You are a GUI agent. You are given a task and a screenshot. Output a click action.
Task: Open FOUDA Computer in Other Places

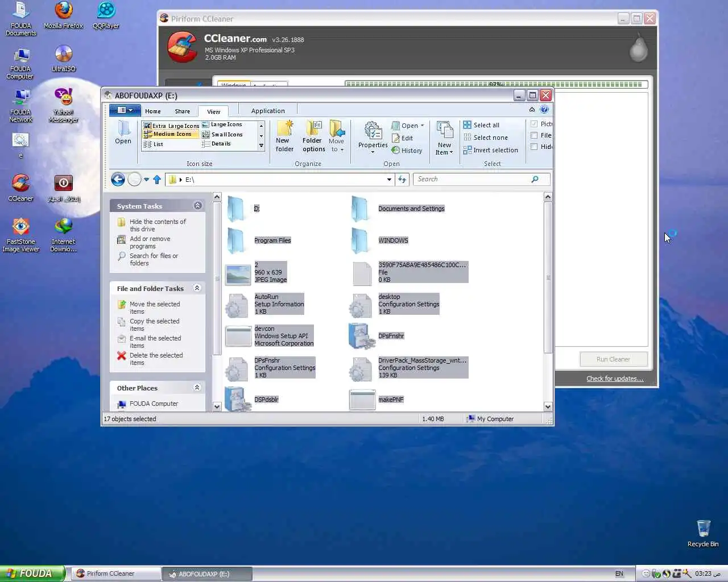[154, 404]
